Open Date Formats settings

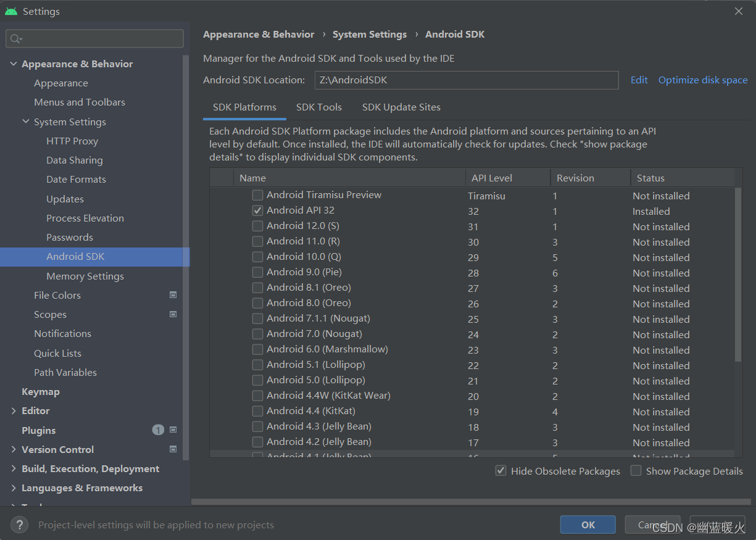[x=76, y=179]
